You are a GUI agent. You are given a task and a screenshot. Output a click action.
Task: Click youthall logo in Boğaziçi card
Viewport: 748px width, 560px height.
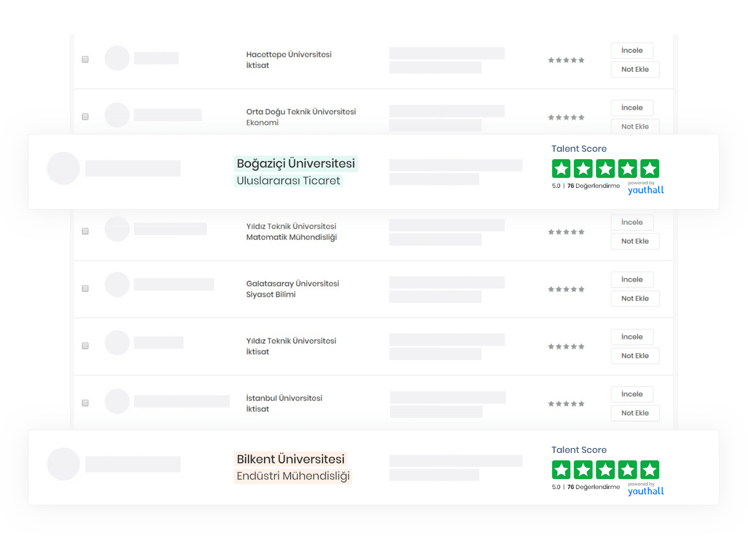pyautogui.click(x=646, y=190)
